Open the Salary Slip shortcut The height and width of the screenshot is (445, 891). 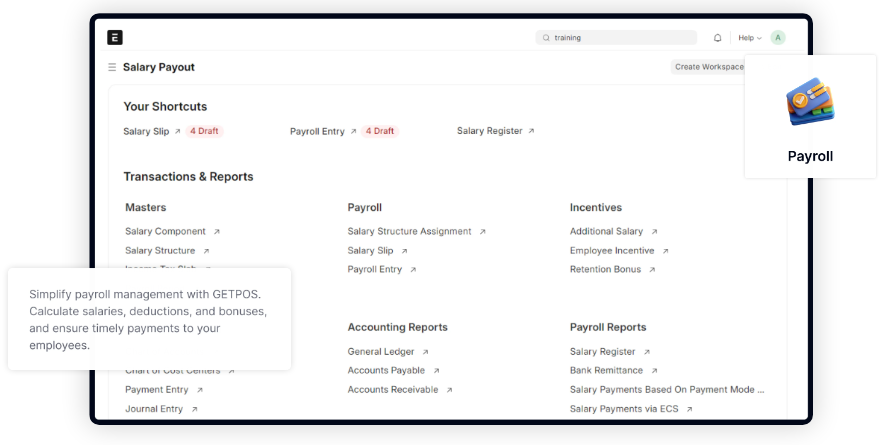[146, 131]
